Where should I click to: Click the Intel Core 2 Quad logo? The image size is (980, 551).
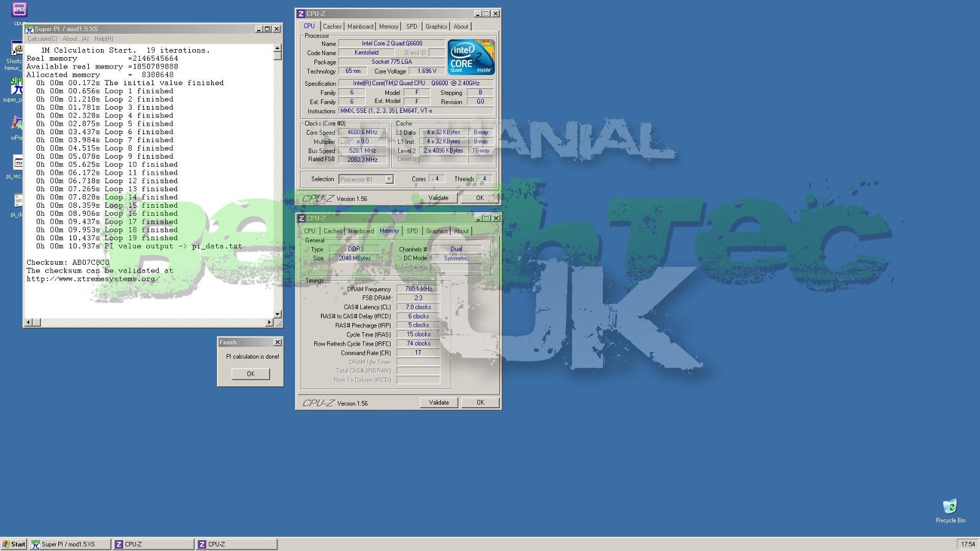pos(471,57)
